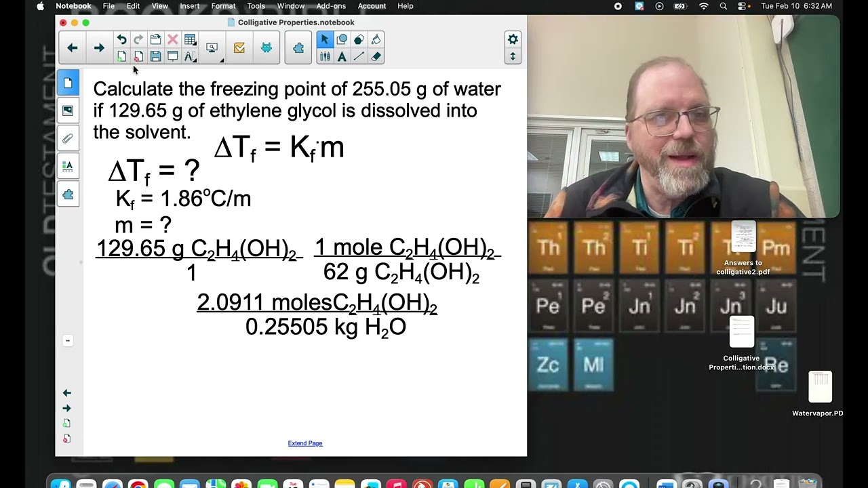Screen dimensions: 868x488
Task: Delete the current page icon in toolbar
Action: (138, 57)
